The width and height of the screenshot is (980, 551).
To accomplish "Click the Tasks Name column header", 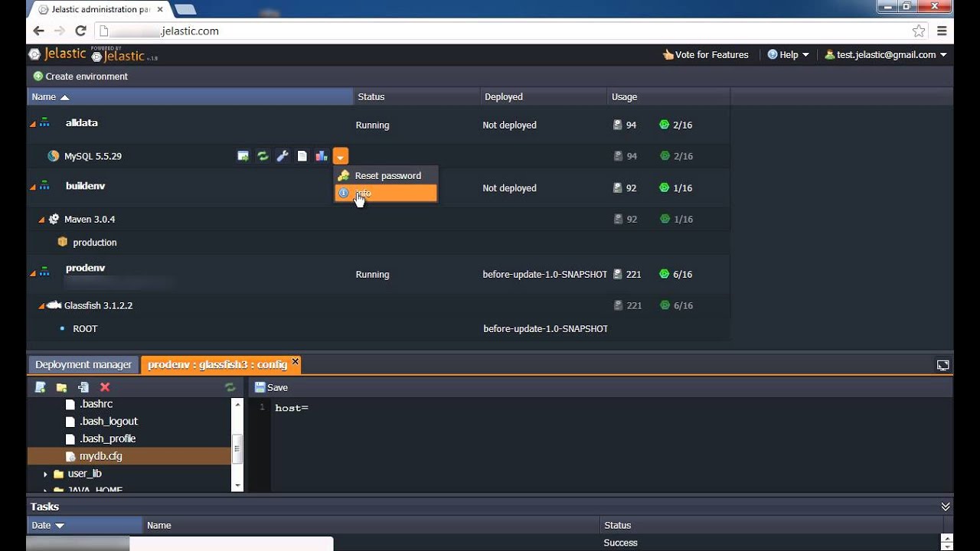I will (371, 526).
